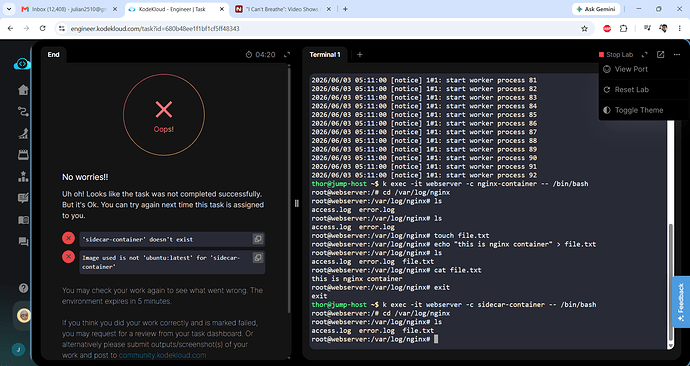This screenshot has width=690, height=366.
Task: Click "this is nginx container" terminal output line
Action: 357,278
